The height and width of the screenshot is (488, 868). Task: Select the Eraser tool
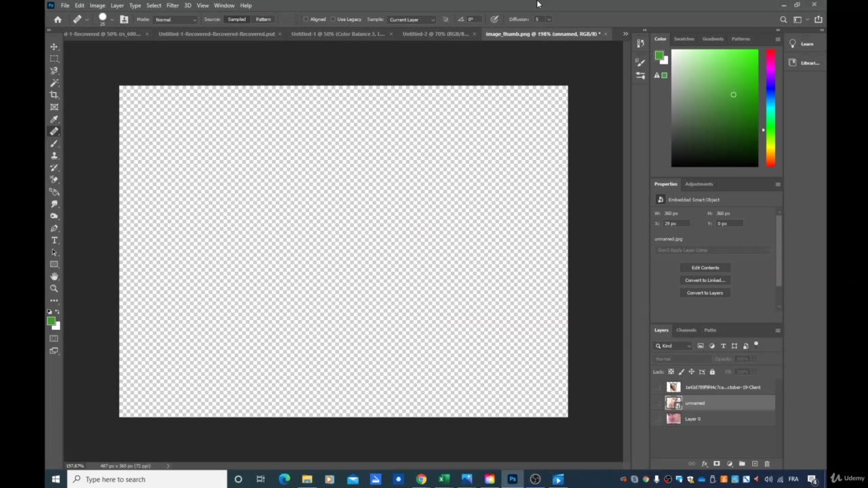coord(54,180)
